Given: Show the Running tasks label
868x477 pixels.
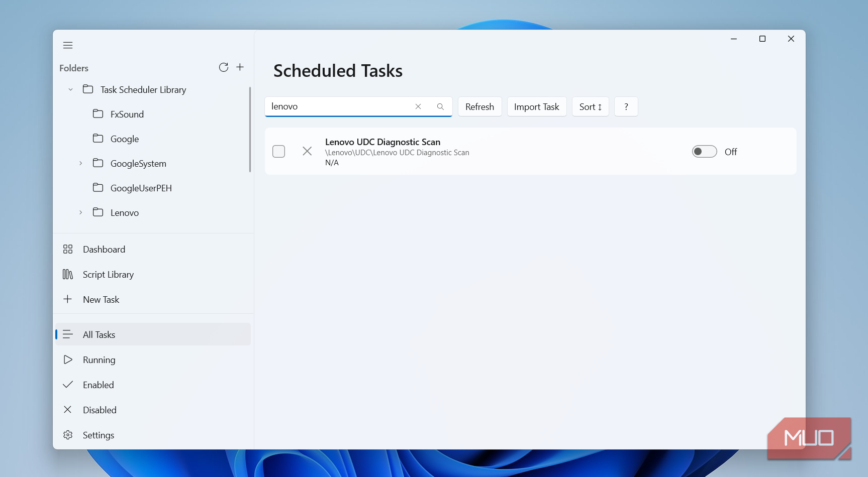Looking at the screenshot, I should 99,360.
